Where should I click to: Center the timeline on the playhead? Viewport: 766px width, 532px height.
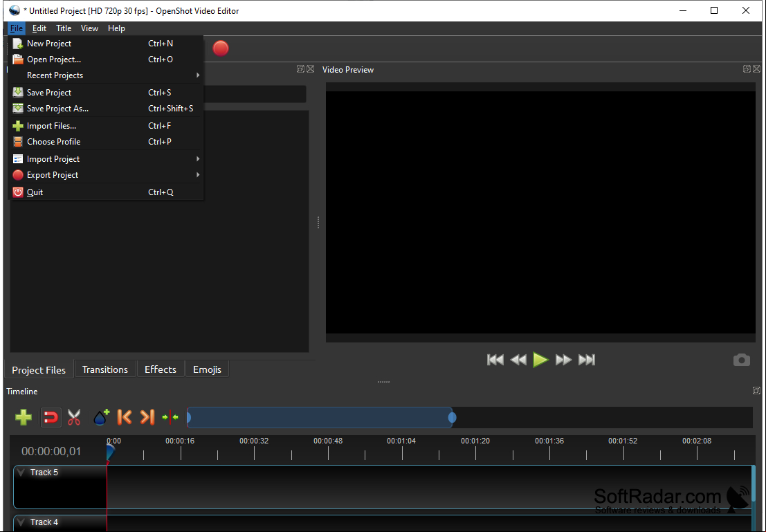tap(170, 418)
